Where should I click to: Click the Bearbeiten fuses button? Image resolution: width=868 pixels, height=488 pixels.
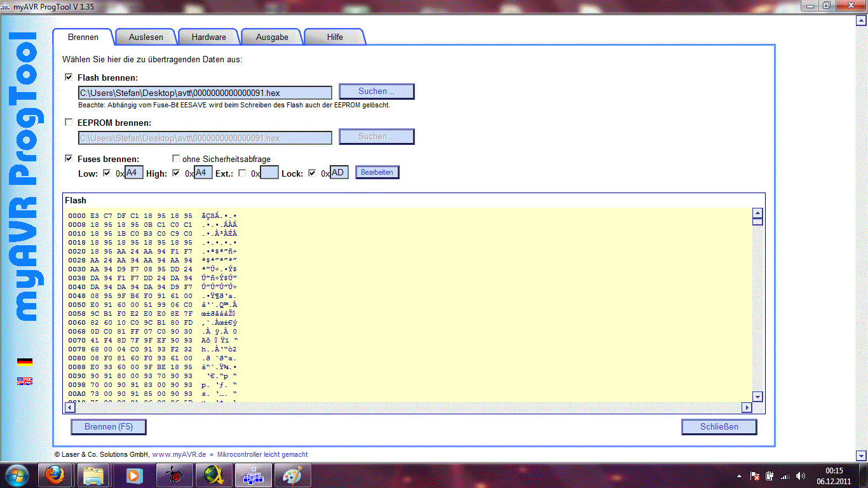377,172
